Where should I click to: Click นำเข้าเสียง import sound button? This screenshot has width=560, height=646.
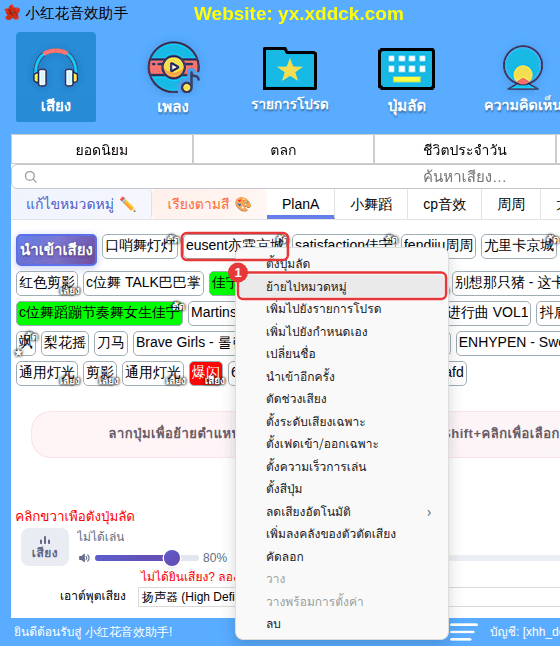(x=56, y=250)
